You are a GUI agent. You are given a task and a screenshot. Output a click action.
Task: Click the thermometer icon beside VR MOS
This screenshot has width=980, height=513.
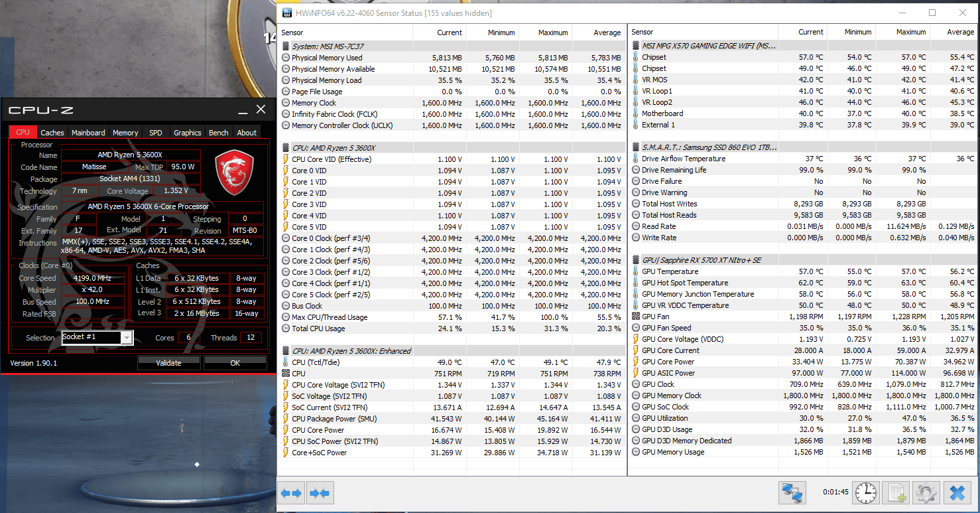point(636,80)
